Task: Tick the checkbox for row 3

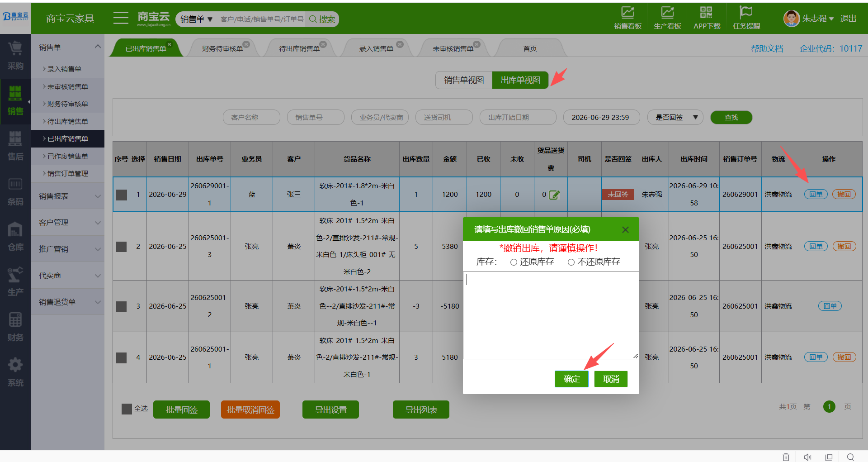Action: (122, 307)
